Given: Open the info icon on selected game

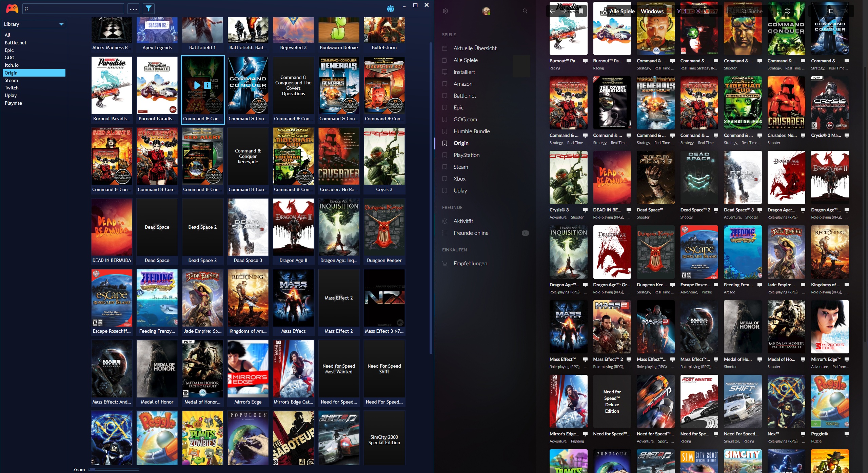Looking at the screenshot, I should point(208,86).
